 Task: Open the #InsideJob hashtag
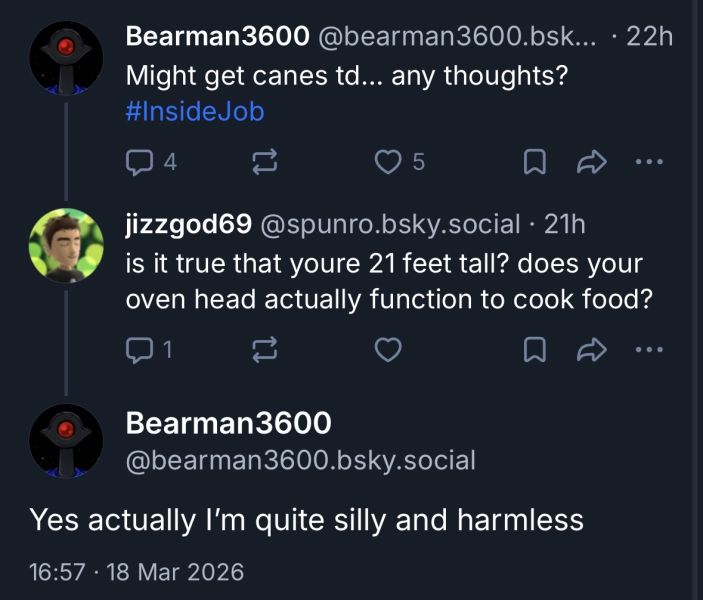[x=195, y=112]
